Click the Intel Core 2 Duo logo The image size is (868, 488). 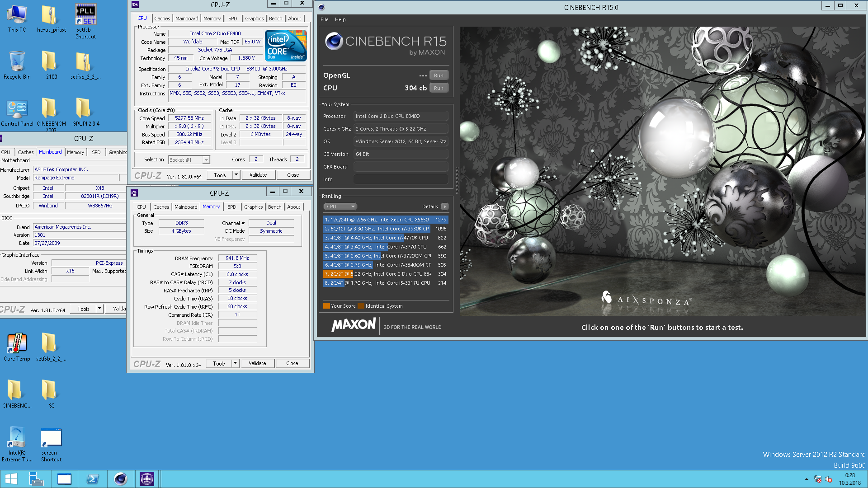click(x=286, y=46)
